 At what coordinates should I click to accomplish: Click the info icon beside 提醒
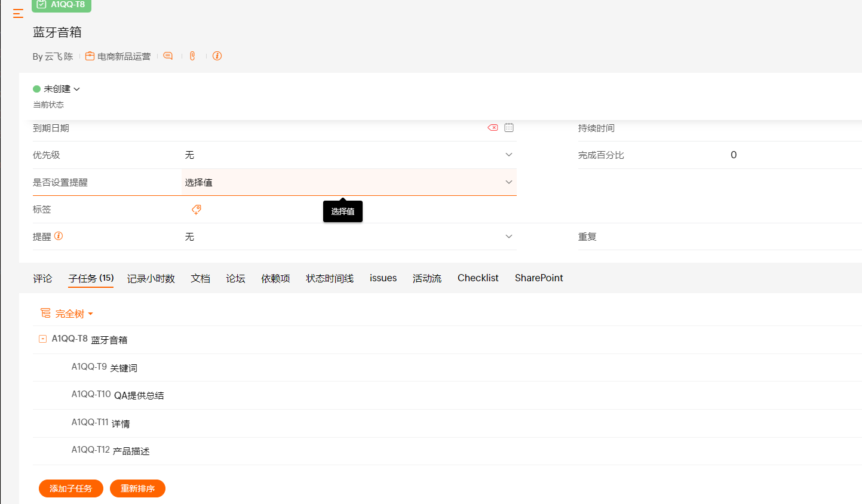(59, 236)
